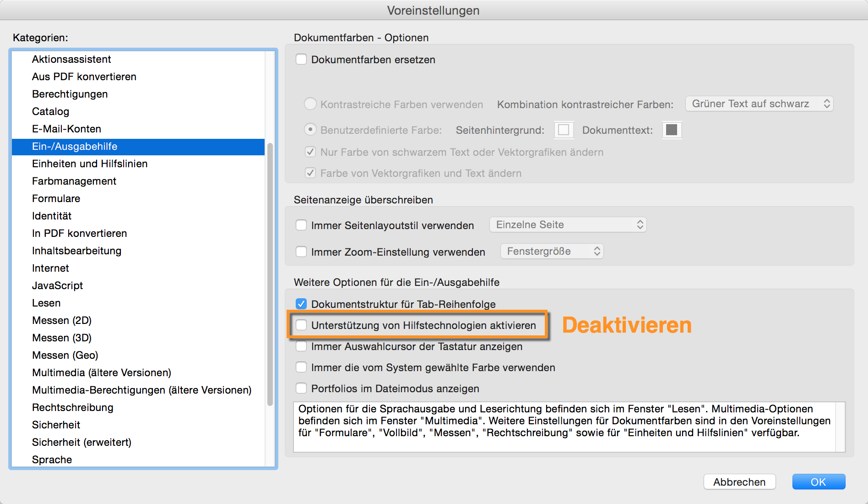The width and height of the screenshot is (868, 504).
Task: Select Rechtschreibung category
Action: click(138, 407)
